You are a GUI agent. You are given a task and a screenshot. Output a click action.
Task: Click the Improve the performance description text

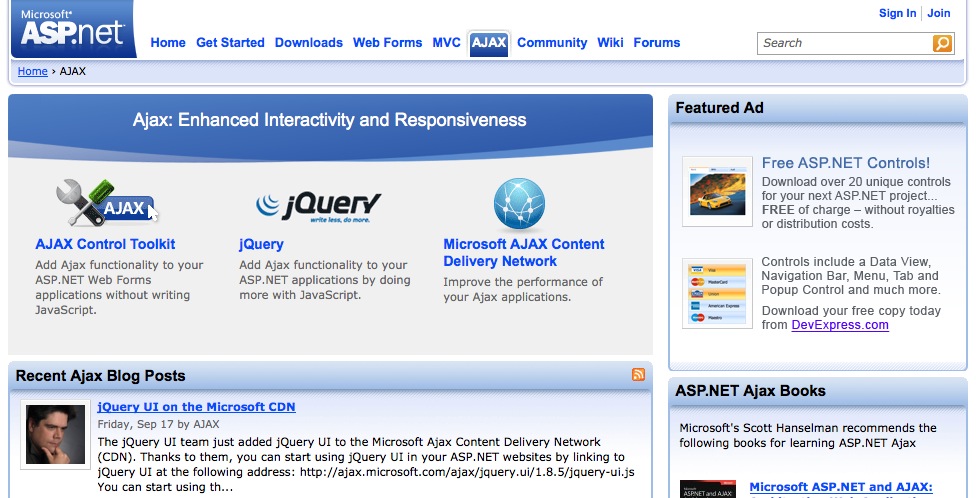(523, 289)
